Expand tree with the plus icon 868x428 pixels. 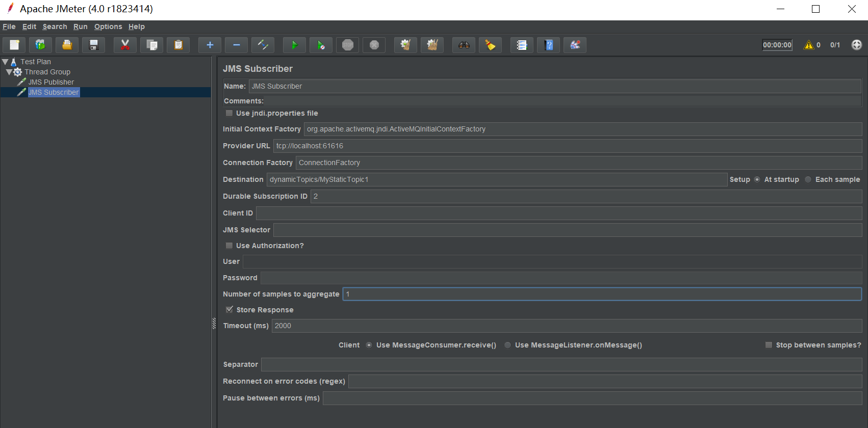click(210, 45)
